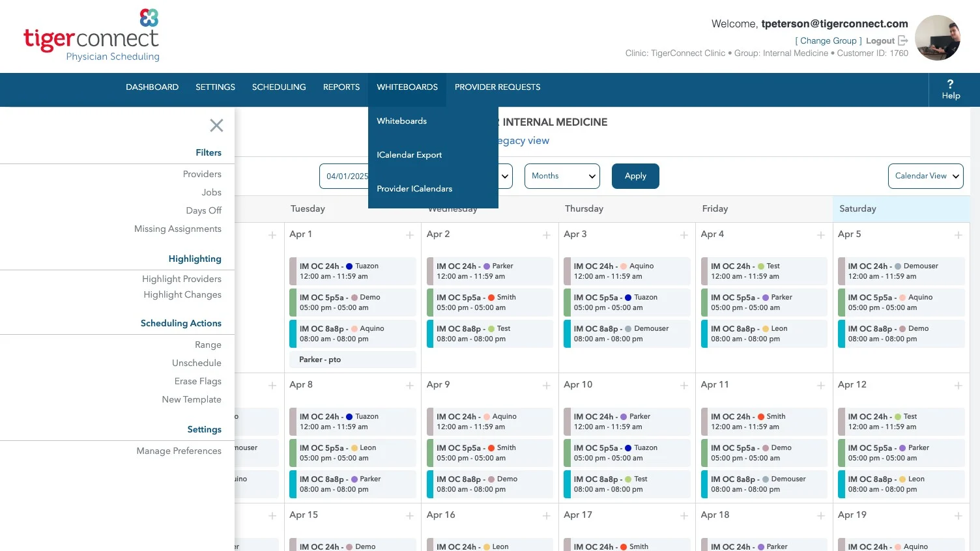Add an assignment on Apr 2
Image resolution: width=980 pixels, height=551 pixels.
[547, 235]
